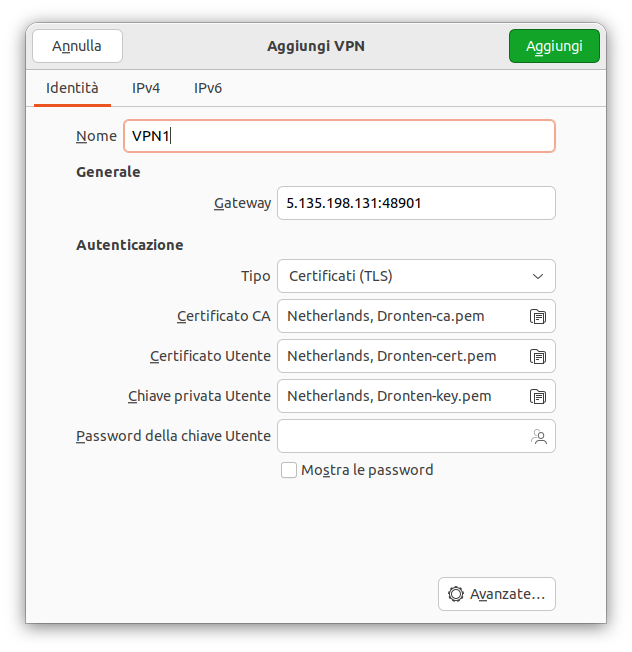This screenshot has width=632, height=652.
Task: Open the Certificati (TLS) combo box
Action: click(416, 276)
